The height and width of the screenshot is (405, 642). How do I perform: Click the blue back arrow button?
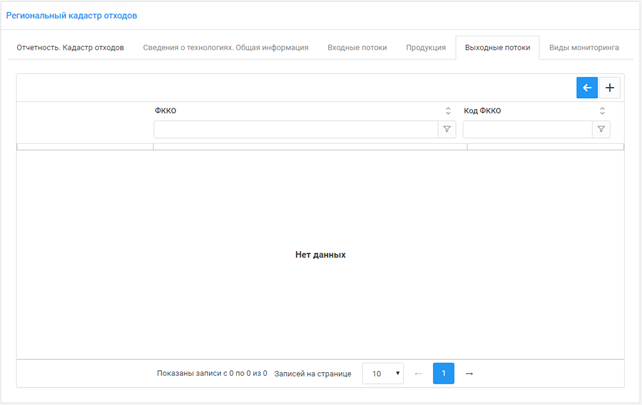tap(587, 88)
